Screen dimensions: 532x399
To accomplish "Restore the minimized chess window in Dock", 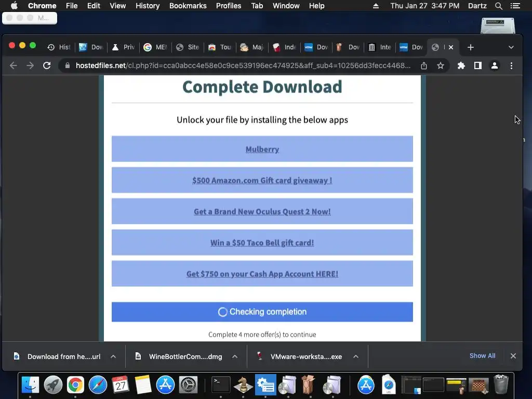I will (x=478, y=386).
